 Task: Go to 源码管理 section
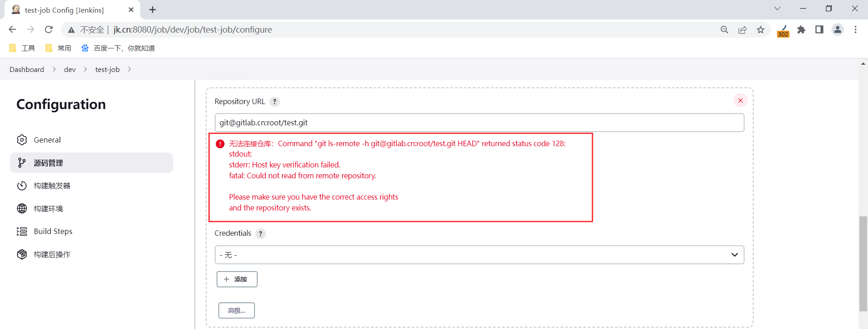[x=91, y=163]
